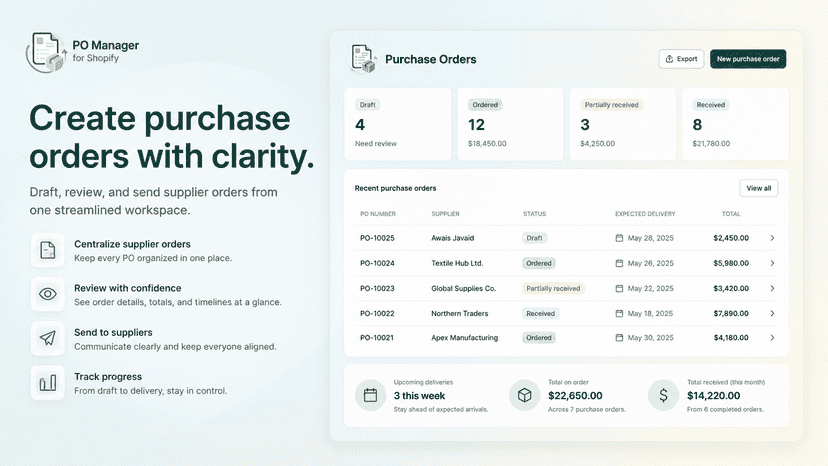Click Draft status badge on PO-10025
828x466 pixels.
pyautogui.click(x=534, y=238)
